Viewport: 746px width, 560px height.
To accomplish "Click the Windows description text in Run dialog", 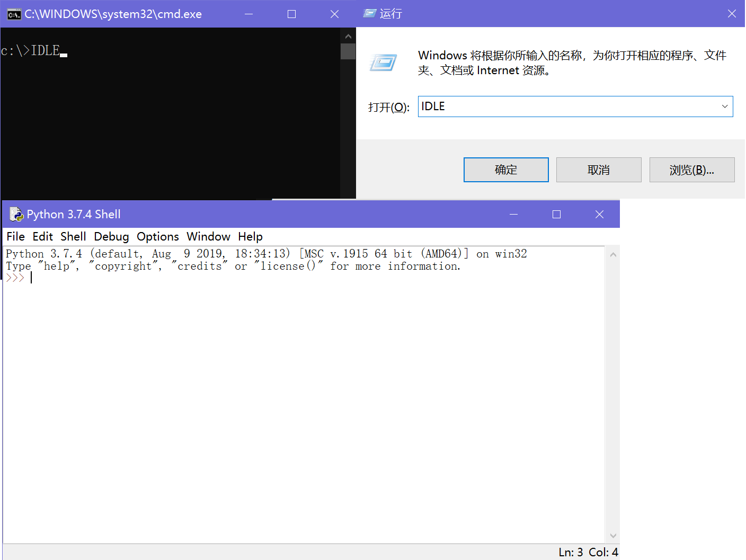I will [572, 63].
